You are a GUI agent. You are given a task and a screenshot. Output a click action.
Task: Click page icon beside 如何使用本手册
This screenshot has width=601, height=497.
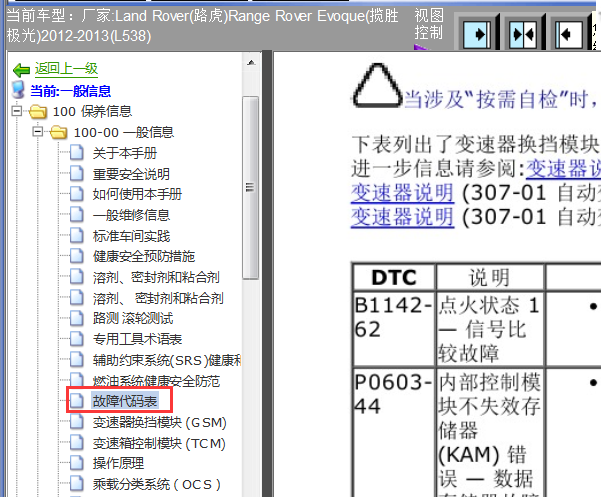[77, 194]
